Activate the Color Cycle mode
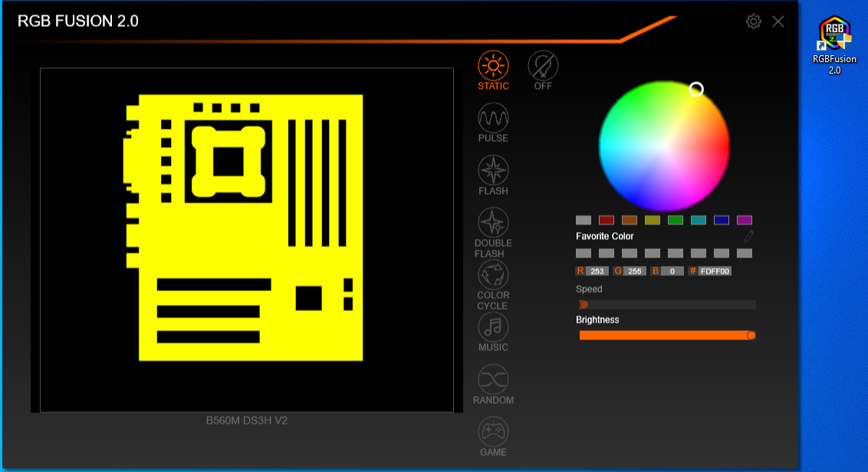 click(x=493, y=285)
